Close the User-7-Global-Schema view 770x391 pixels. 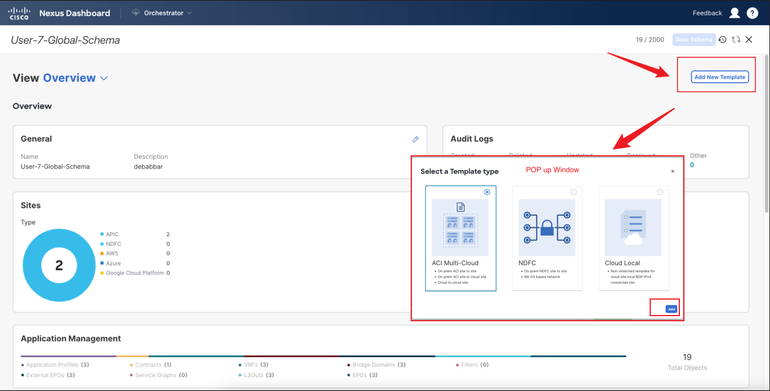pyautogui.click(x=749, y=40)
